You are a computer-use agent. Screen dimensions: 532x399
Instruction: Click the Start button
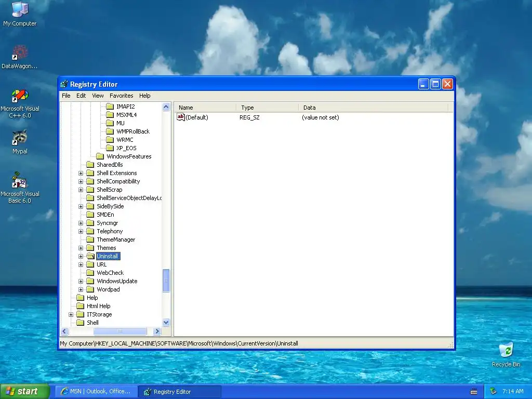25,392
